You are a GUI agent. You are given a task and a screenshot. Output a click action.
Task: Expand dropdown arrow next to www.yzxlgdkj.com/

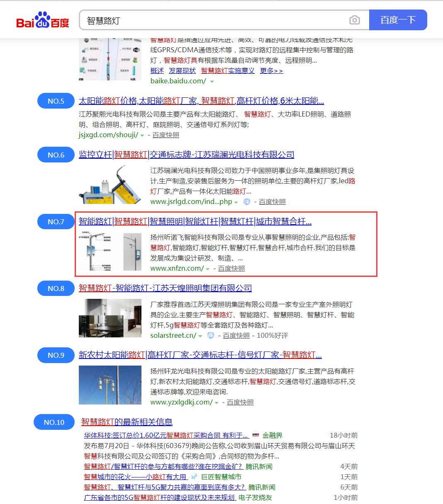[217, 403]
